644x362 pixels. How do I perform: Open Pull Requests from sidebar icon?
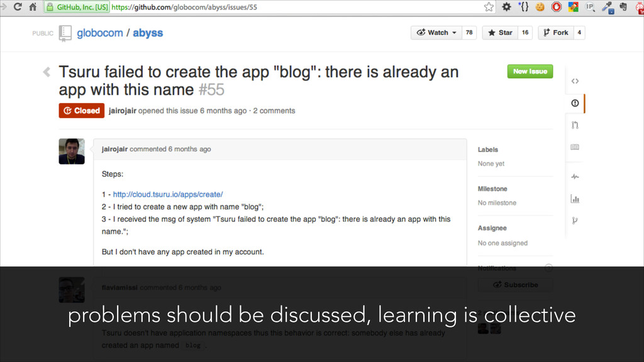pyautogui.click(x=574, y=125)
